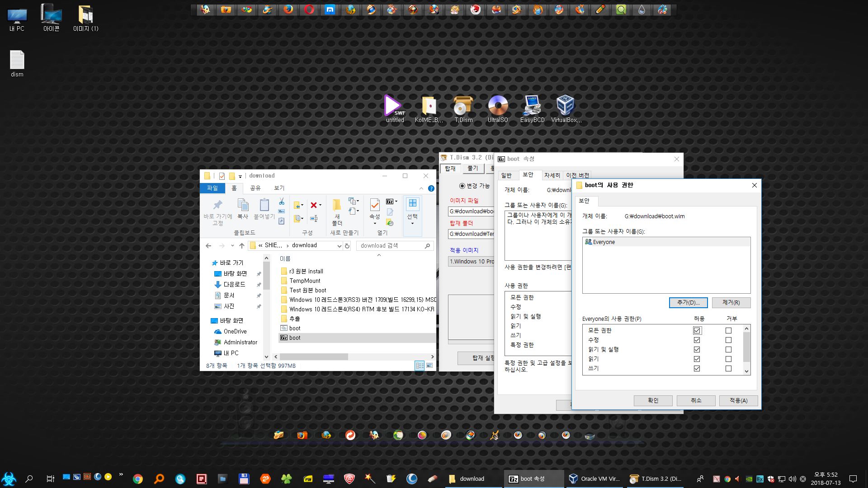Check Deny (거부) for 읽기 및 실행

(x=728, y=350)
